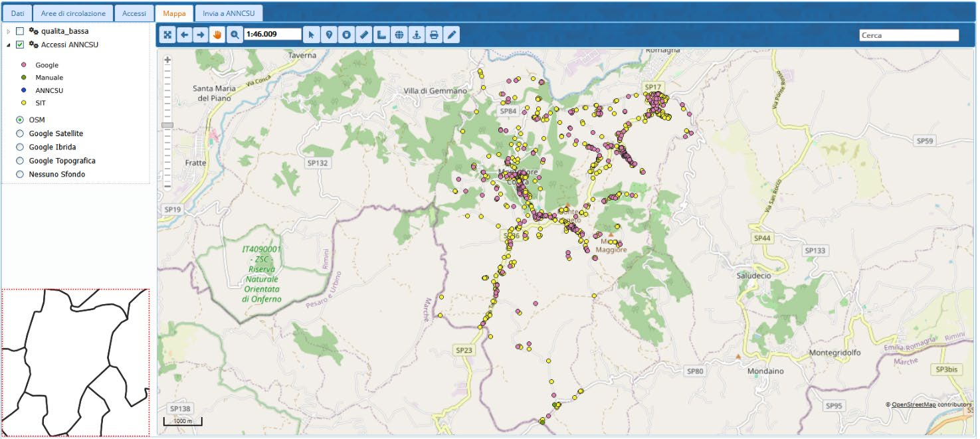Uncheck the Accessi ANNCSU layer
This screenshot has height=439, width=980.
pyautogui.click(x=20, y=44)
